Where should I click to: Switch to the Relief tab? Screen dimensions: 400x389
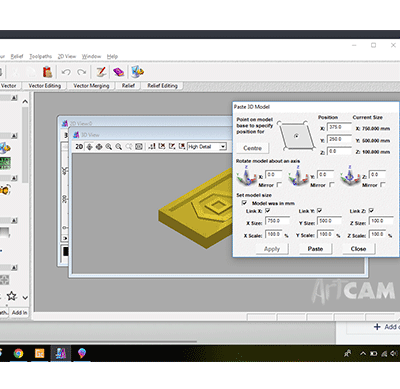coord(128,86)
